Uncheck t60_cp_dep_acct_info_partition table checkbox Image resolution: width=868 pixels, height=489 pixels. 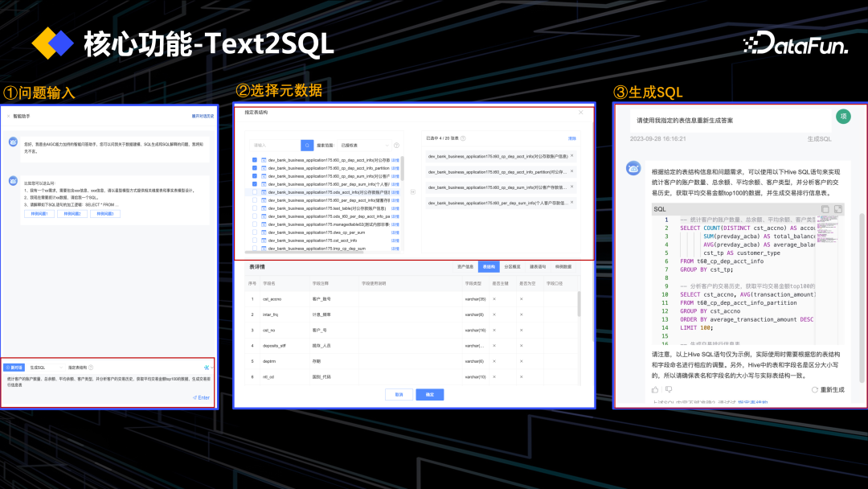[255, 168]
